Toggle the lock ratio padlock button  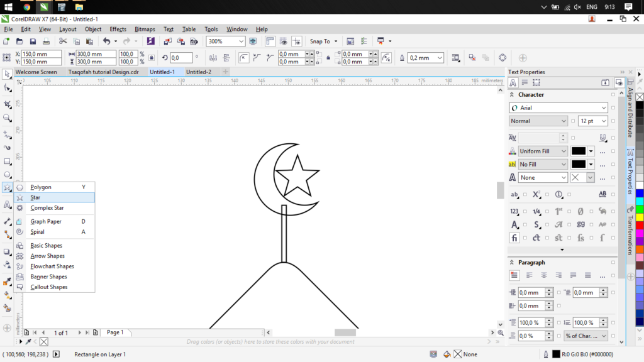152,58
